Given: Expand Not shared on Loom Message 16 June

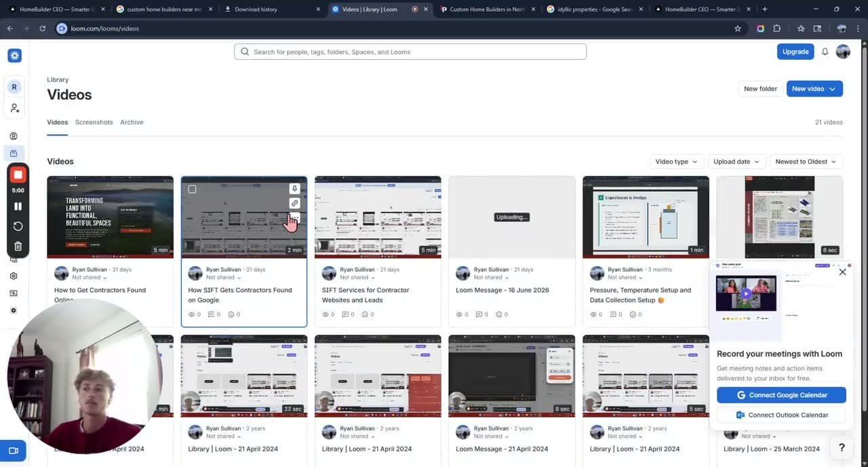Looking at the screenshot, I should click(491, 277).
